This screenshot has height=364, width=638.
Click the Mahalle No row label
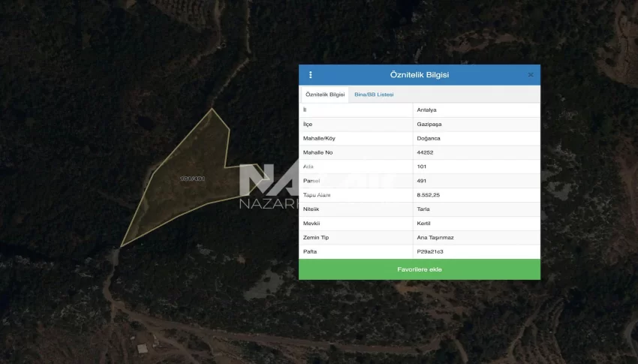click(x=317, y=152)
